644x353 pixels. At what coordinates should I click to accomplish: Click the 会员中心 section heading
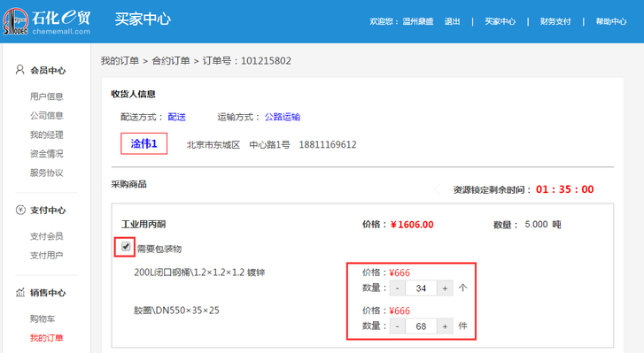point(48,71)
